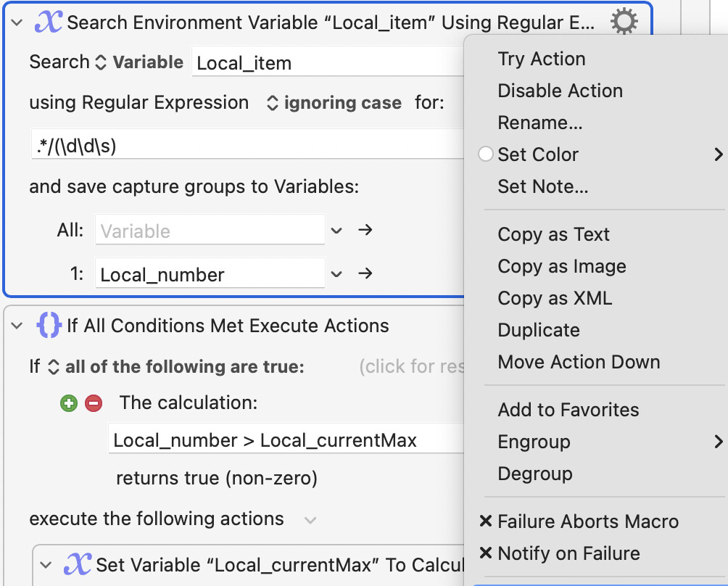Click the X icon of Set Variable action
This screenshot has width=728, height=586.
pos(78,564)
